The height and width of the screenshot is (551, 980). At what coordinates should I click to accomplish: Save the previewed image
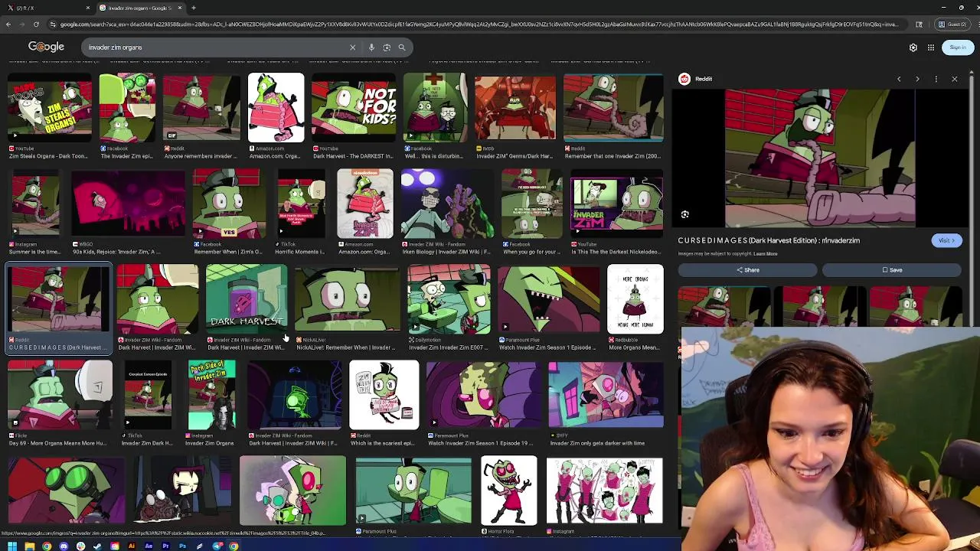pyautogui.click(x=892, y=270)
